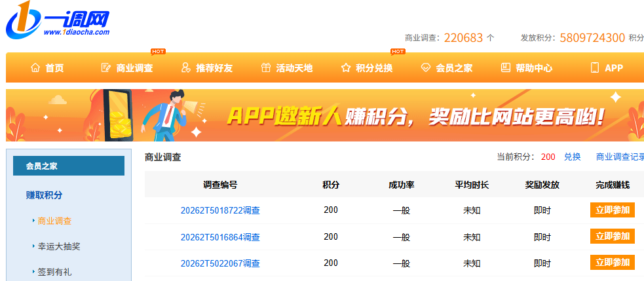This screenshot has height=281, width=644.
Task: Go to 推荐好友 in the navigation bar
Action: click(214, 68)
